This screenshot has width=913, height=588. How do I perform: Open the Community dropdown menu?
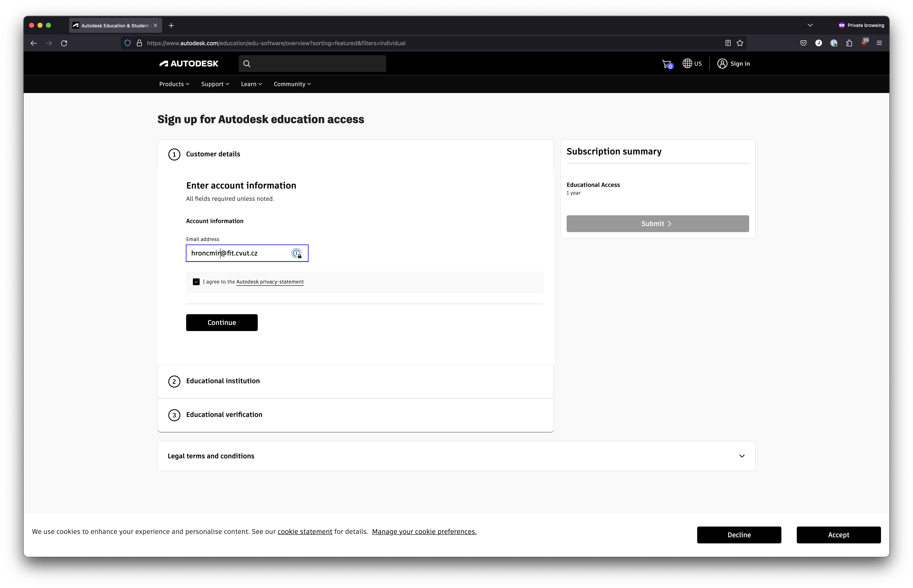[x=292, y=84]
